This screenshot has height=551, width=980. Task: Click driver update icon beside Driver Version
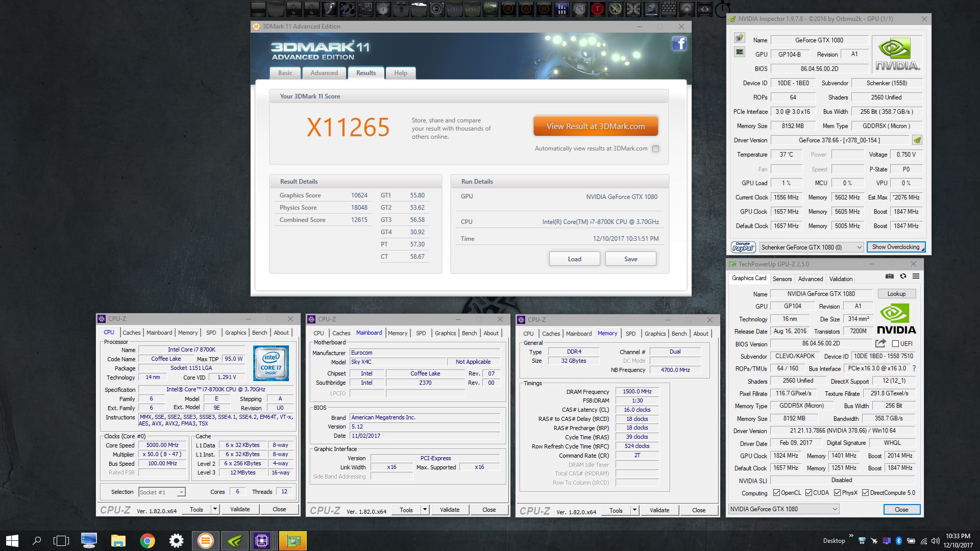(x=917, y=140)
